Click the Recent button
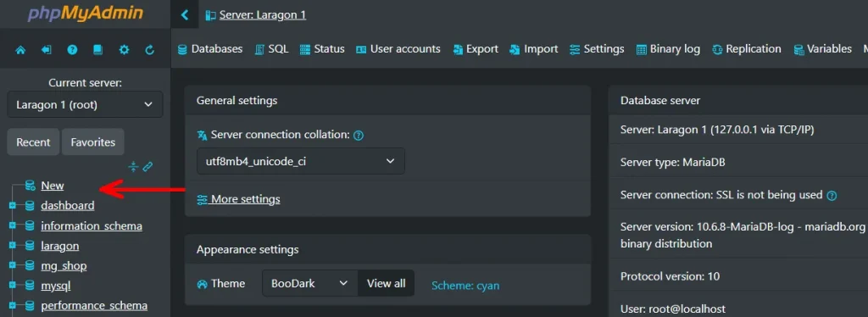868x317 pixels. [33, 142]
